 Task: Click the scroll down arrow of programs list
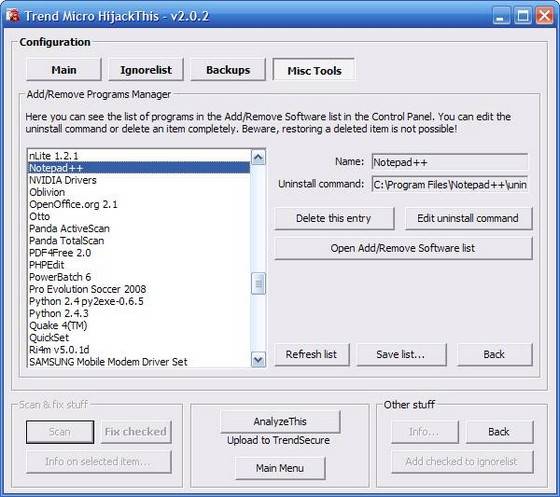pyautogui.click(x=258, y=360)
